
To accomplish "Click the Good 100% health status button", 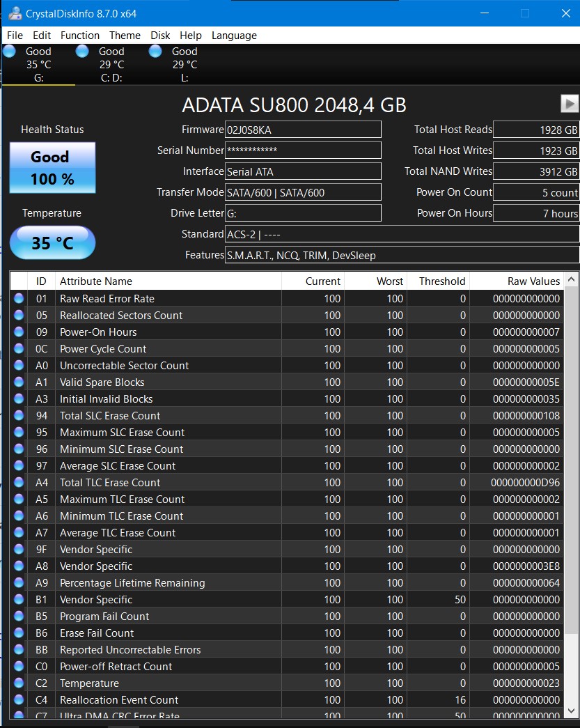I will pos(52,167).
